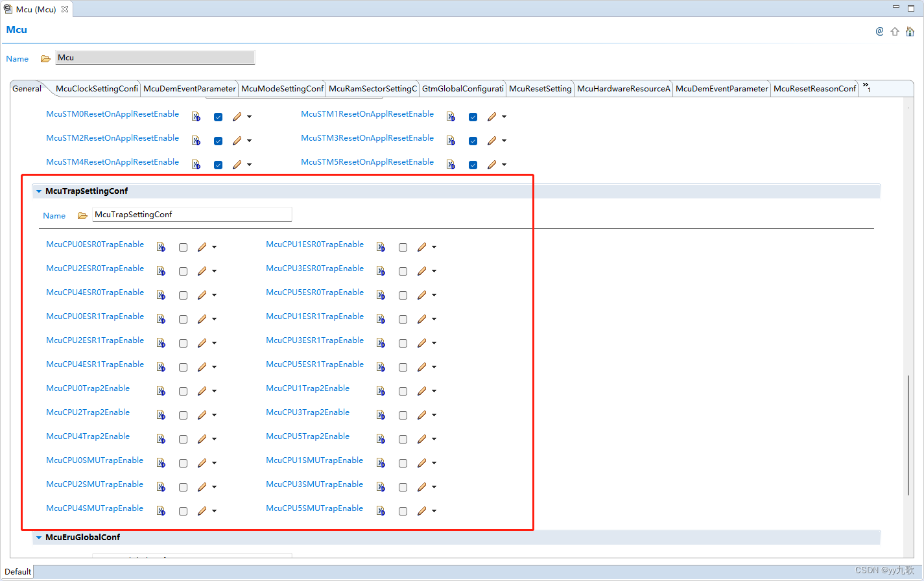Viewport: 924px width, 581px height.
Task: Check McuCPU3SMUTrapEnable checkbox
Action: tap(403, 487)
